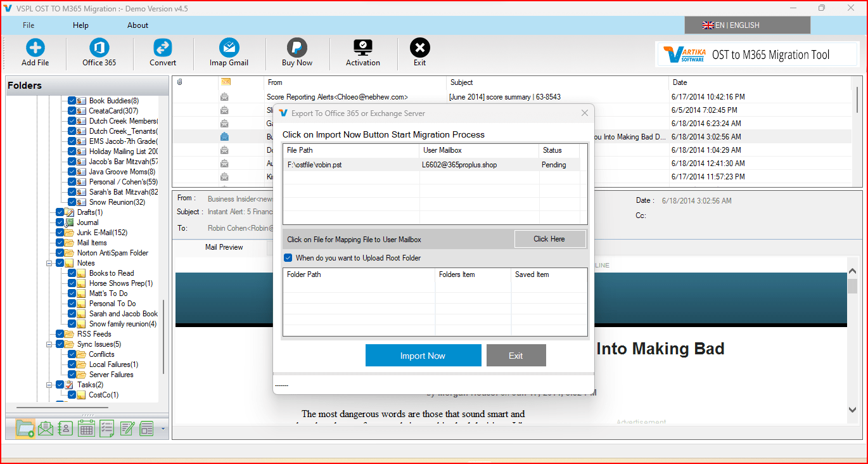This screenshot has width=868, height=464.
Task: Click the envelope icon of the Score Reporting Alerts email
Action: click(x=224, y=97)
